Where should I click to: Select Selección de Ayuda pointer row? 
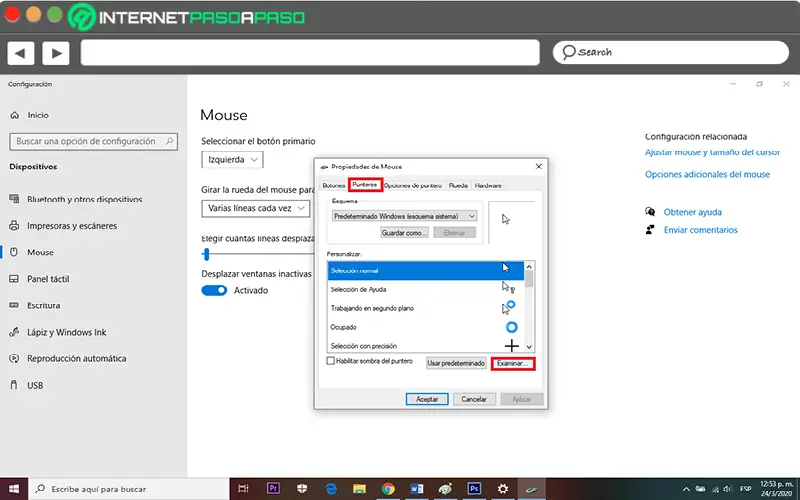click(x=426, y=289)
